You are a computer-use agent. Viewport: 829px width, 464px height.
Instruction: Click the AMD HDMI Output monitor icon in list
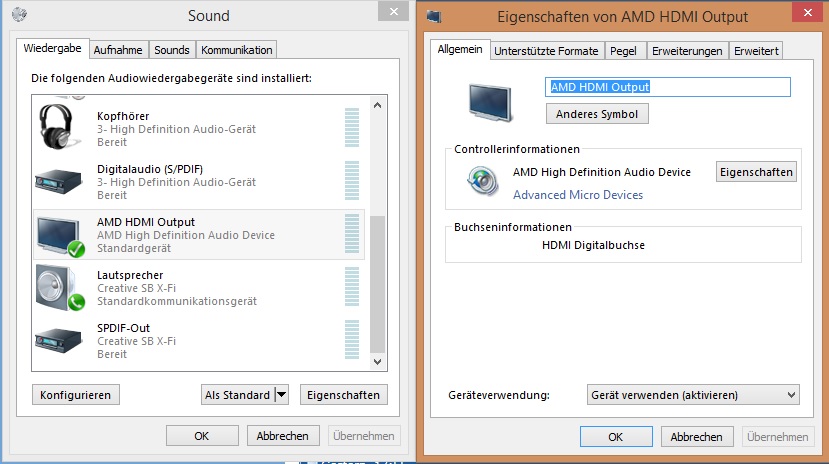point(61,236)
